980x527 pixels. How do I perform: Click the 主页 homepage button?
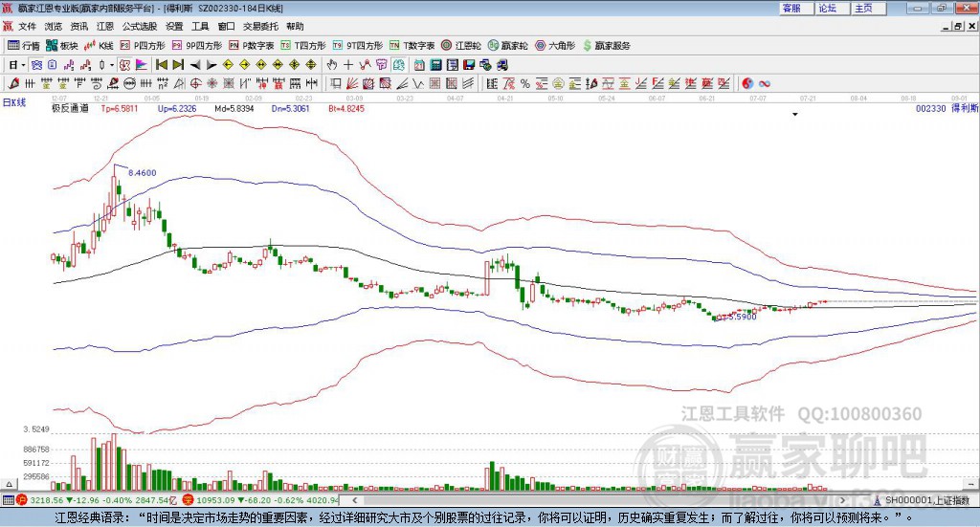(x=869, y=8)
